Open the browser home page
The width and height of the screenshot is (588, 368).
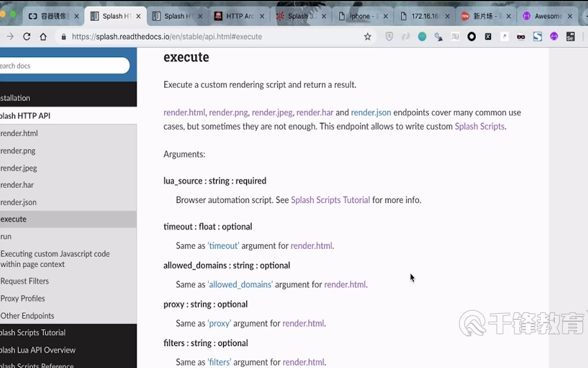(x=43, y=36)
